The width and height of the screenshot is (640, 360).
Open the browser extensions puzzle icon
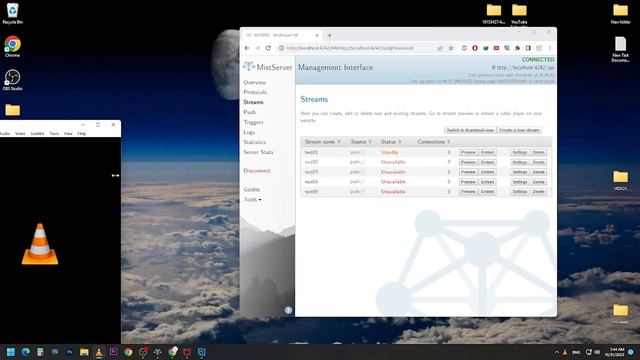click(517, 48)
